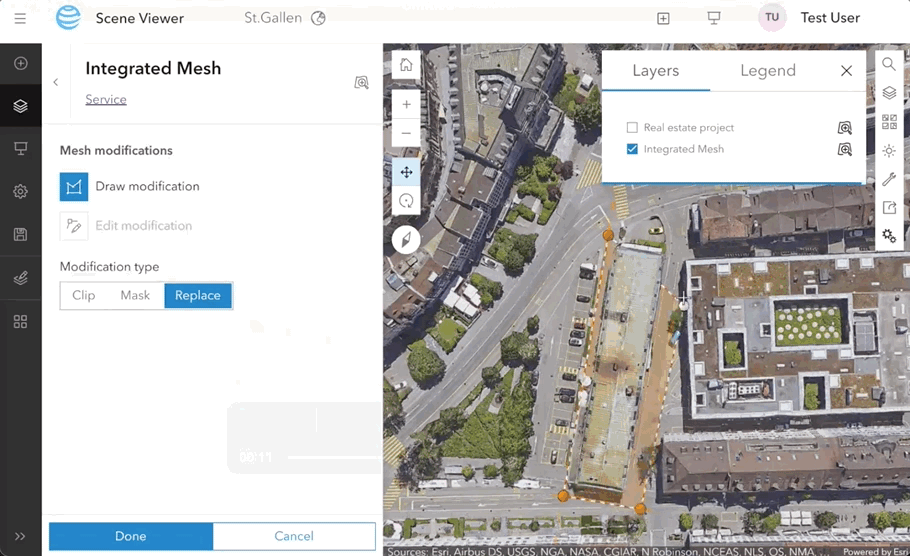Enable the Real estate project layer
Screen dimensions: 910x556
tap(632, 128)
